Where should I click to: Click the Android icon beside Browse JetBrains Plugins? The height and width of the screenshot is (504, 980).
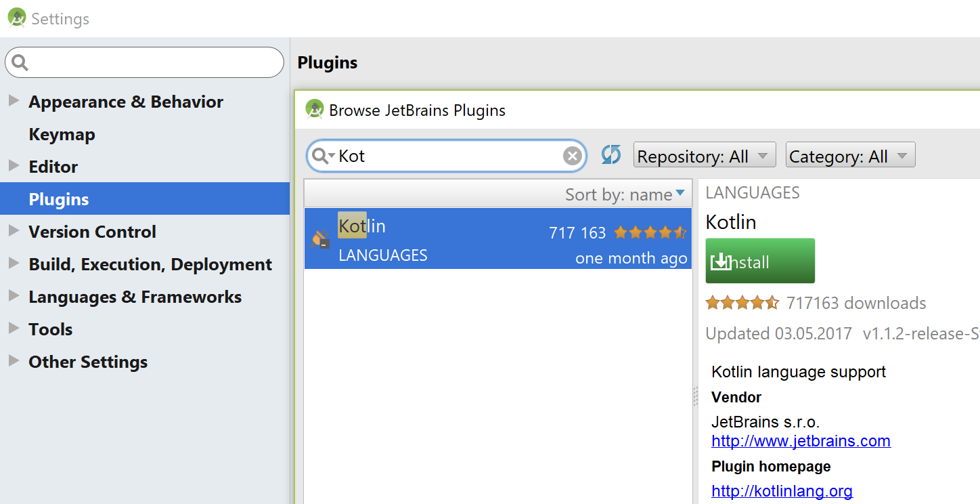click(315, 109)
